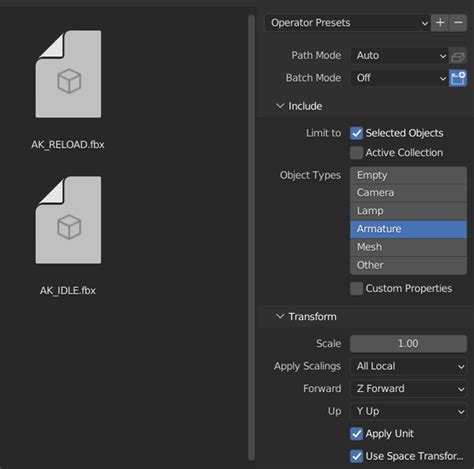This screenshot has width=474, height=469.
Task: Select Mesh in Object Types list
Action: click(x=408, y=247)
